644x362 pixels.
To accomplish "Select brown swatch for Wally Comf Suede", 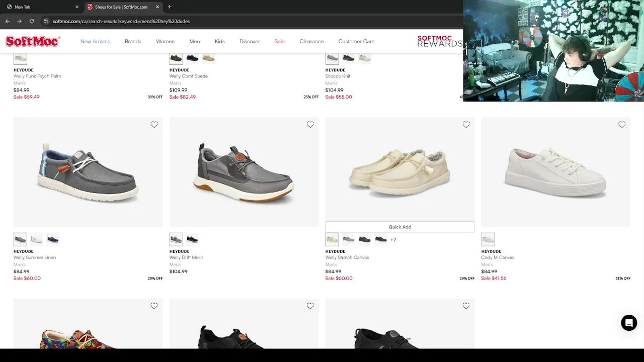I will (176, 58).
